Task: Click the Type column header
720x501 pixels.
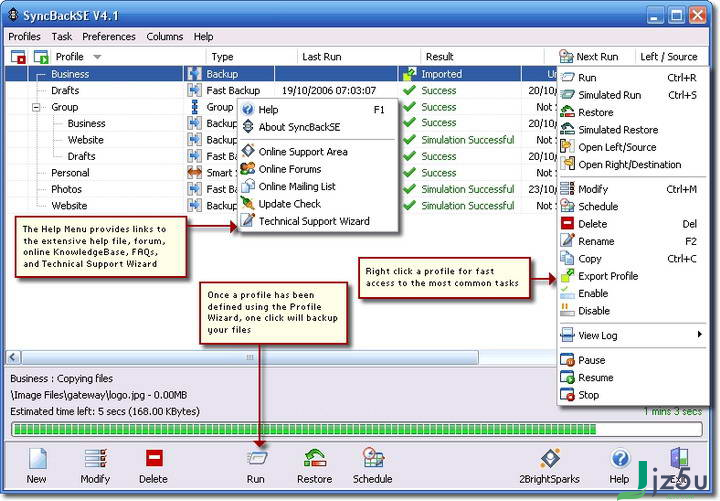Action: click(x=251, y=56)
